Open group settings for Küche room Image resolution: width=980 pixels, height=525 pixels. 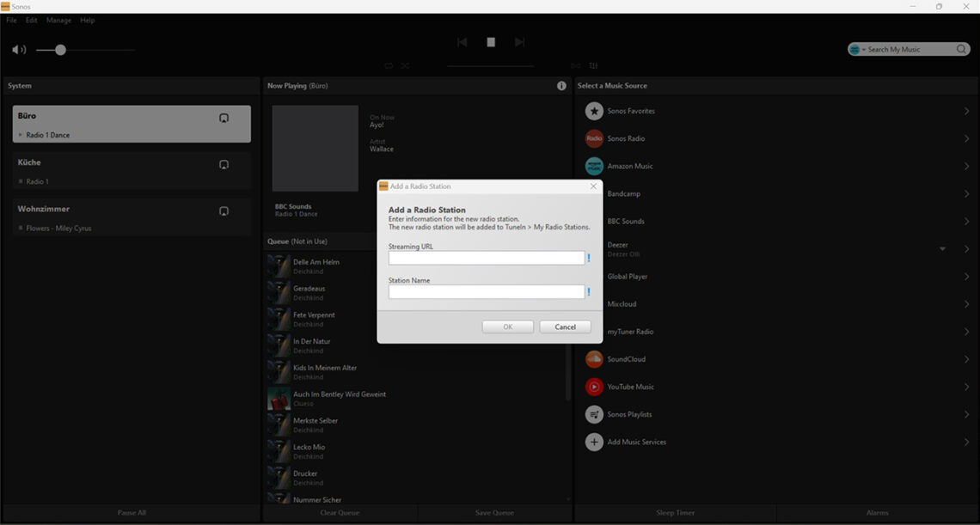click(x=224, y=164)
